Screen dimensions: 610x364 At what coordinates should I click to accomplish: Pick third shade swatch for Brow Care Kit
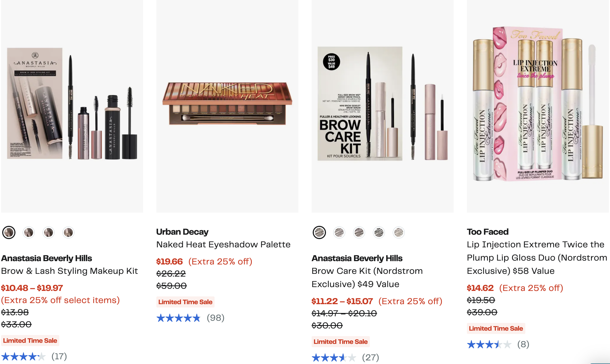359,232
